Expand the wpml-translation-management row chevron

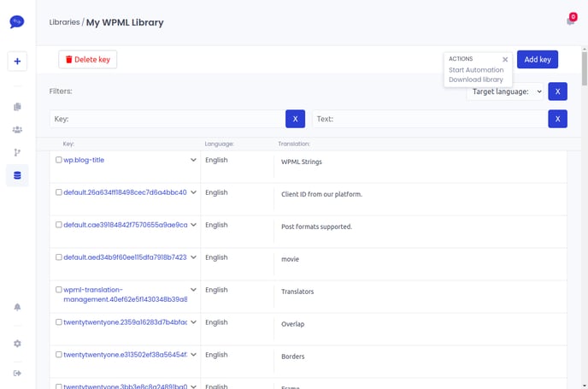193,290
